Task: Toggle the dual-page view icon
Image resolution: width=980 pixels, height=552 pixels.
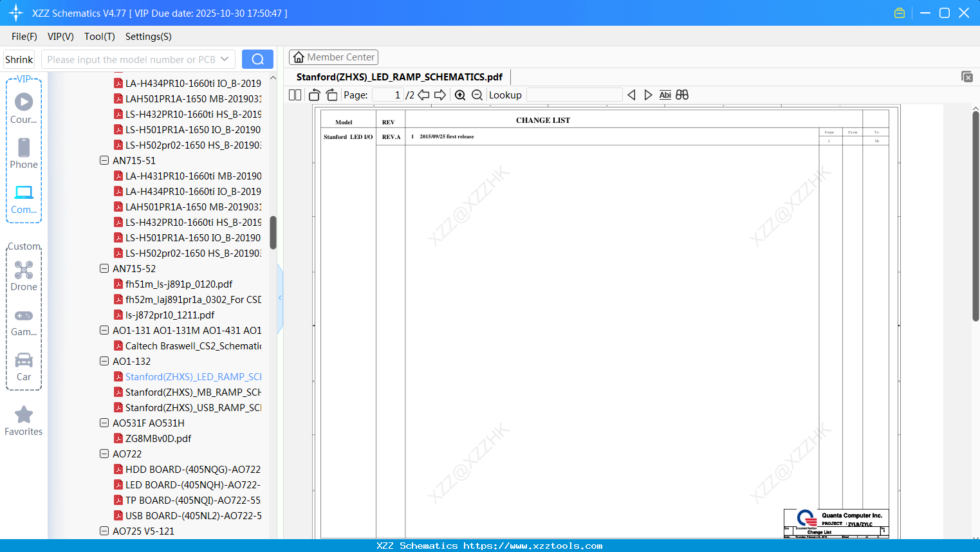Action: click(x=295, y=95)
